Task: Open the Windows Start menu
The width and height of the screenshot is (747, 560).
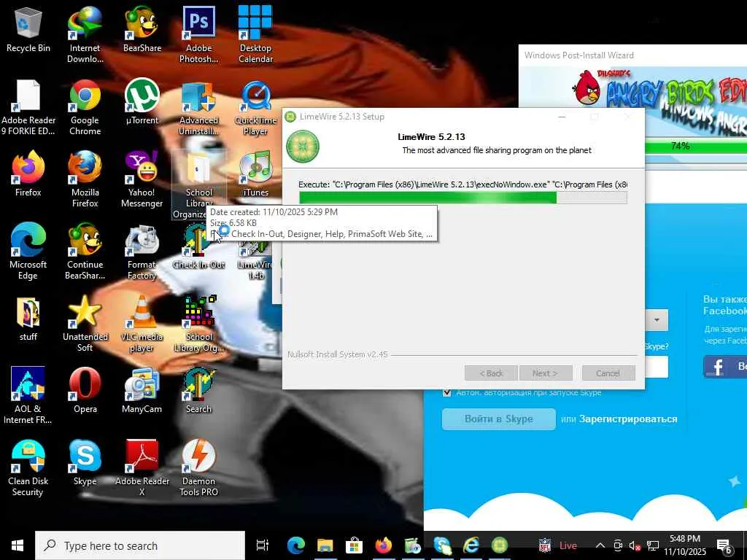Action: tap(18, 545)
